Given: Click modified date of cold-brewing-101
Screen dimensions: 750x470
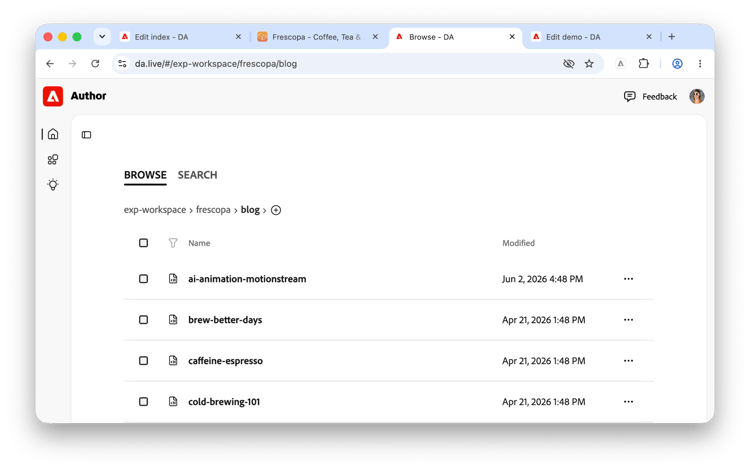Looking at the screenshot, I should tap(543, 402).
